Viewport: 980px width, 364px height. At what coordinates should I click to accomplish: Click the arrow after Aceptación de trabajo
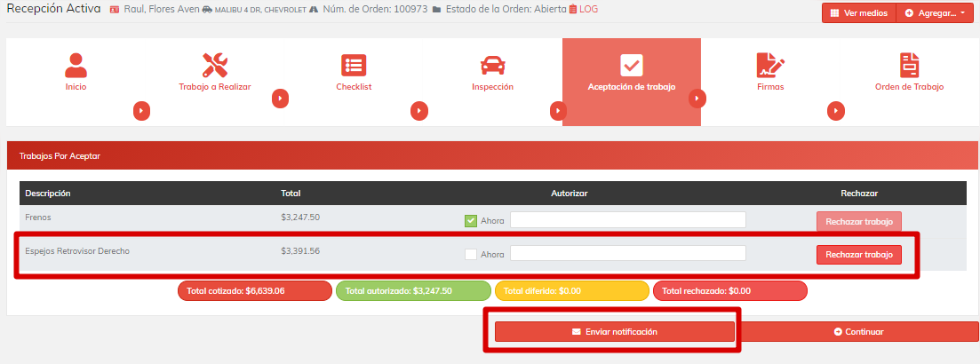(697, 98)
